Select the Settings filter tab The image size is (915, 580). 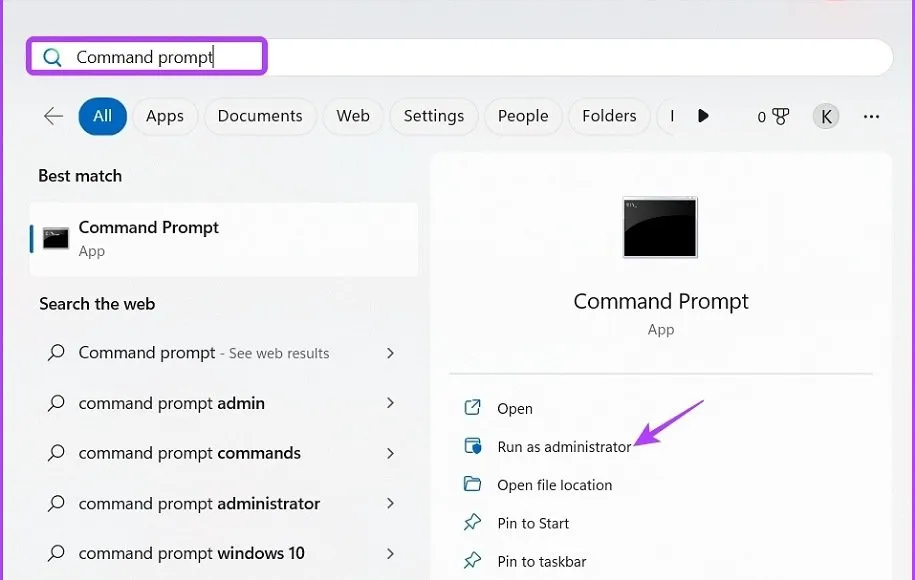tap(433, 116)
